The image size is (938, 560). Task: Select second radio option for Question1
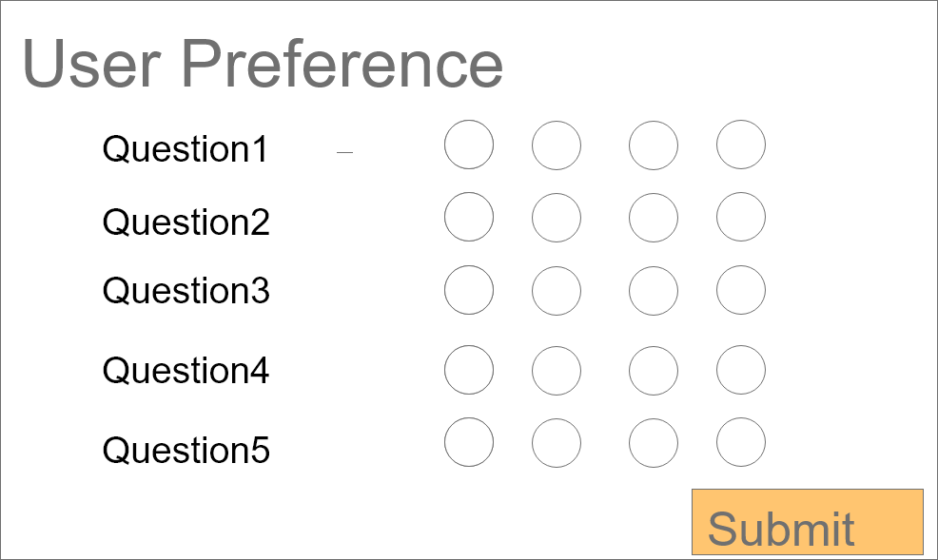pyautogui.click(x=557, y=145)
